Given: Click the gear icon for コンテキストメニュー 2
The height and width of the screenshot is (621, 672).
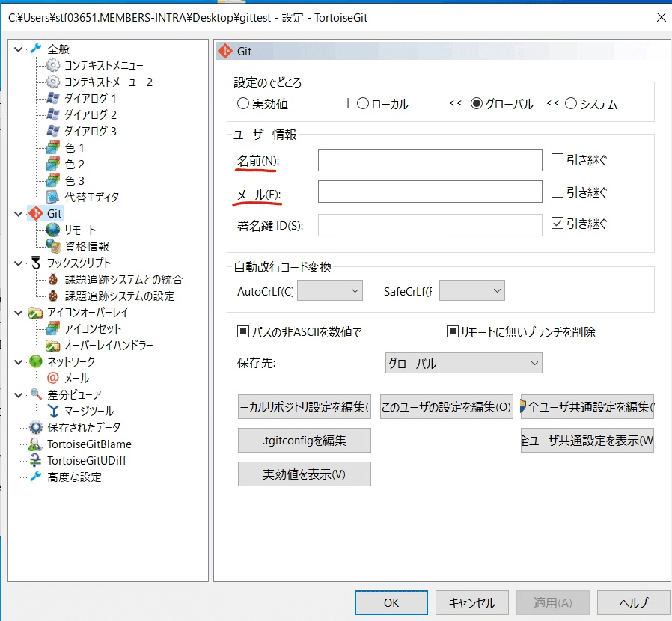Looking at the screenshot, I should tap(52, 82).
